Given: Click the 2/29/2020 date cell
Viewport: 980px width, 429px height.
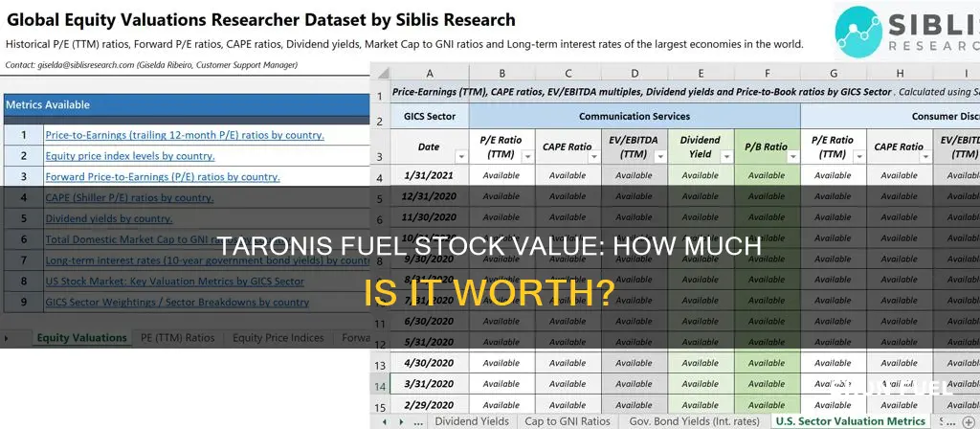Looking at the screenshot, I should (x=429, y=405).
